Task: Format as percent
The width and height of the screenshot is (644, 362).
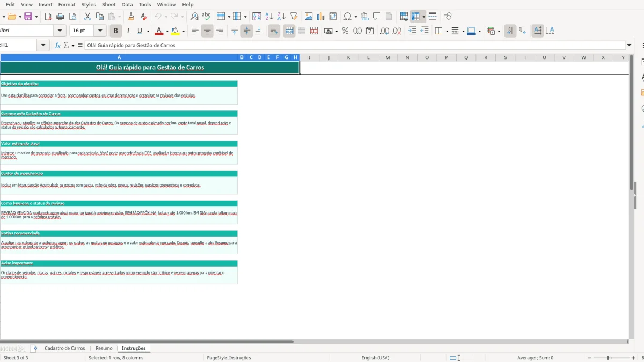Action: click(345, 31)
